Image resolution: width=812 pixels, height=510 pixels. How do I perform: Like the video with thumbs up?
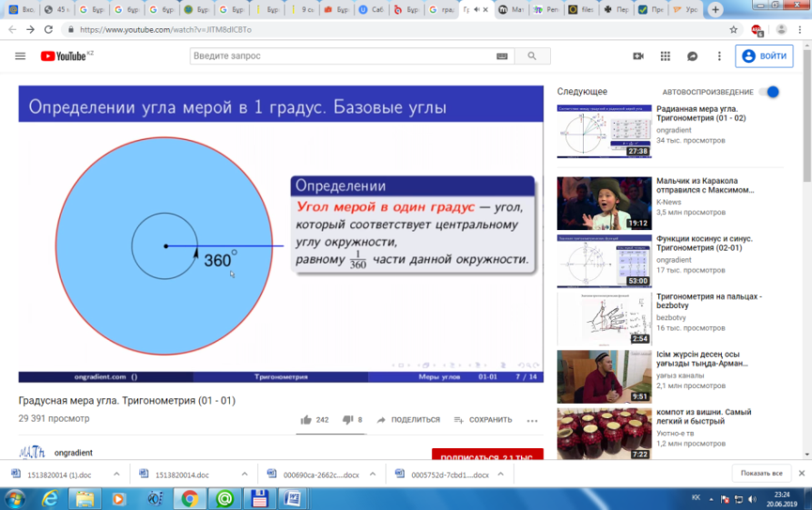(x=306, y=420)
